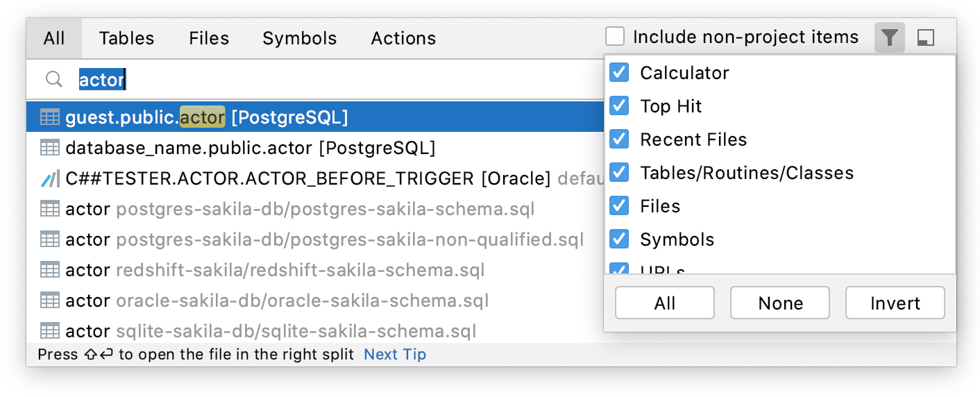
Task: Toggle the Symbols filter checkbox
Action: pos(618,239)
